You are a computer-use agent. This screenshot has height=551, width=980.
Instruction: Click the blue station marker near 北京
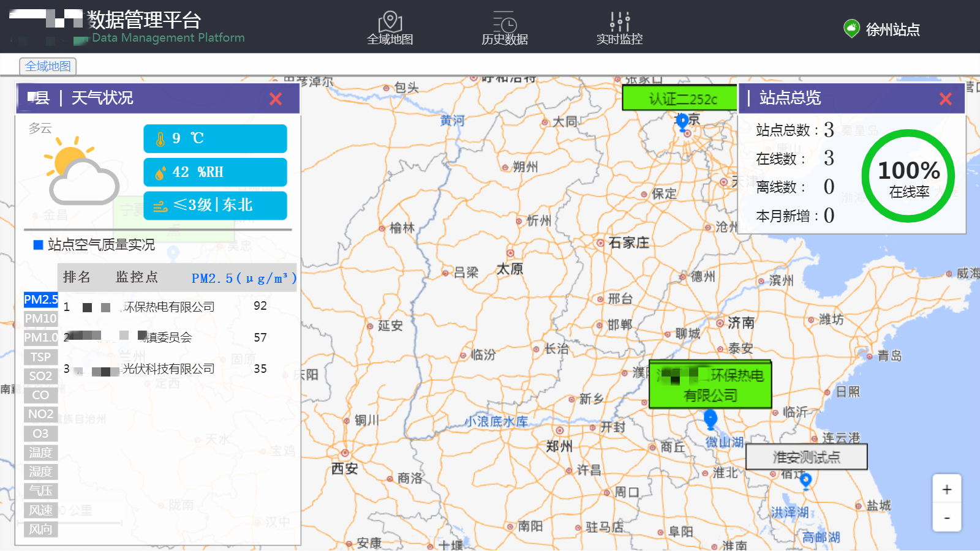pyautogui.click(x=682, y=122)
